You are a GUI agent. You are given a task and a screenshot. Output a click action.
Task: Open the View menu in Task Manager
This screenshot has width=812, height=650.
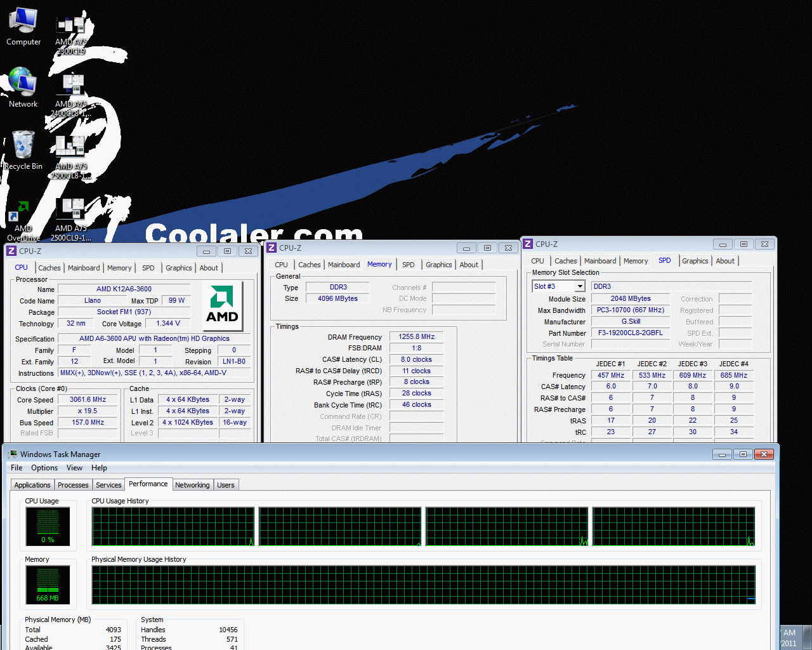(75, 468)
